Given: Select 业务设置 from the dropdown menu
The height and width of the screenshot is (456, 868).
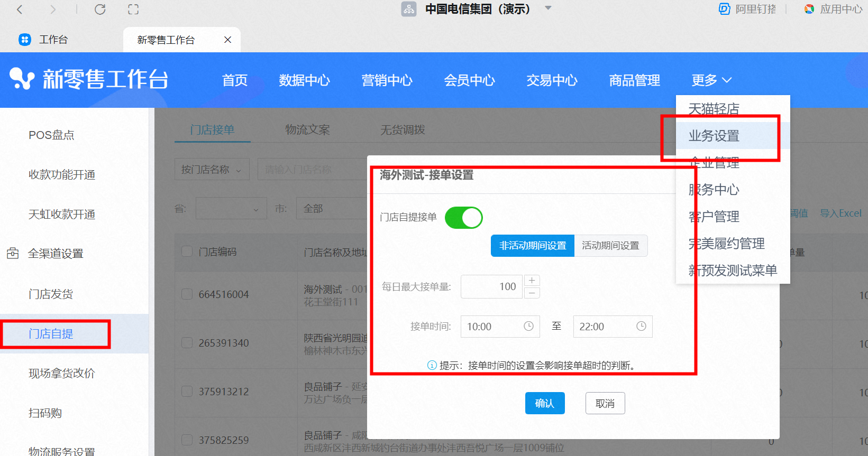Looking at the screenshot, I should tap(714, 136).
